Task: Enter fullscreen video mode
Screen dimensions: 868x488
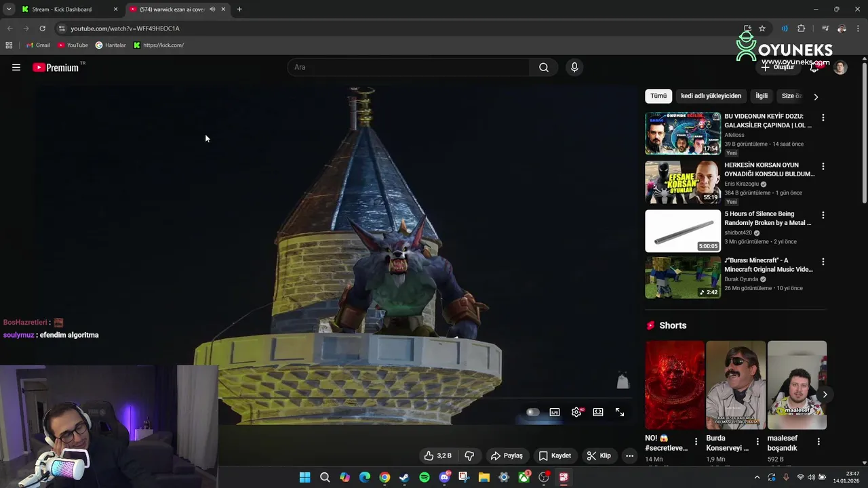Action: pyautogui.click(x=620, y=412)
